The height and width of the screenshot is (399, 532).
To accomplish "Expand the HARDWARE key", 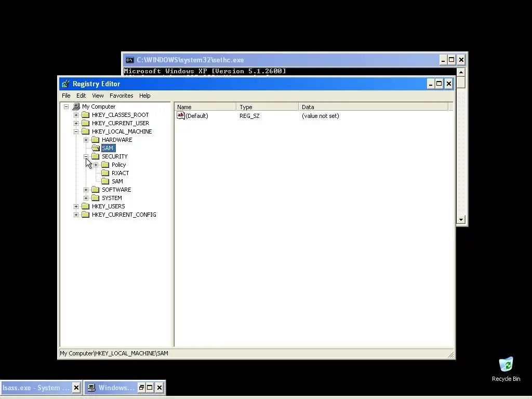I will [x=86, y=140].
